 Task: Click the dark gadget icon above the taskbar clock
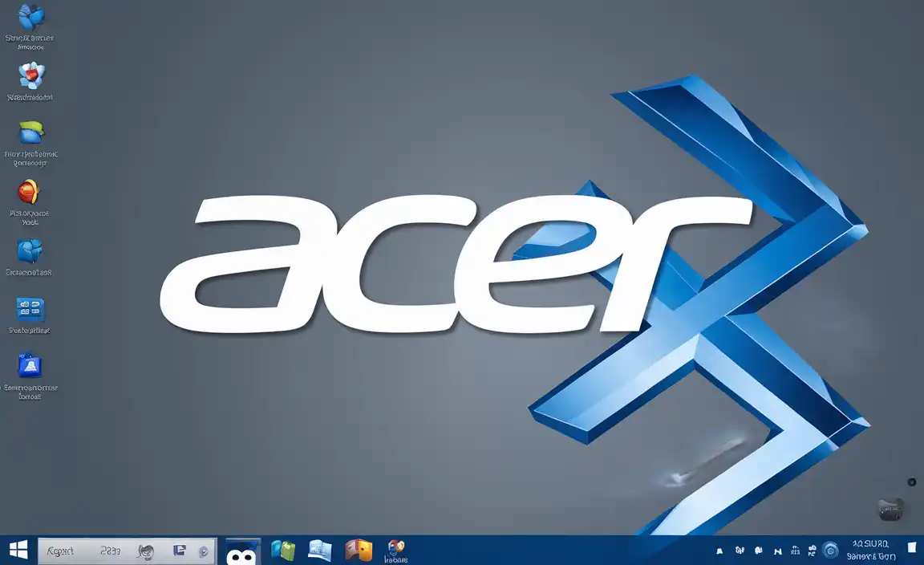tap(890, 509)
